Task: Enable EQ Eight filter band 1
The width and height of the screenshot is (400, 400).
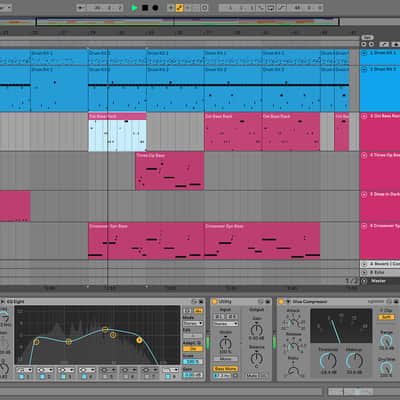Action: [22, 376]
